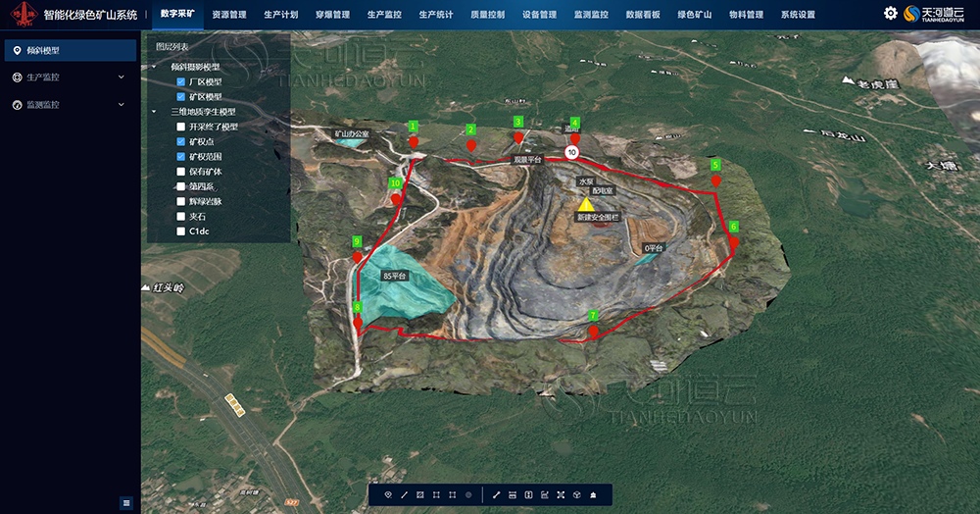Open the 设备管理 top menu tab
This screenshot has height=514, width=980.
(540, 15)
